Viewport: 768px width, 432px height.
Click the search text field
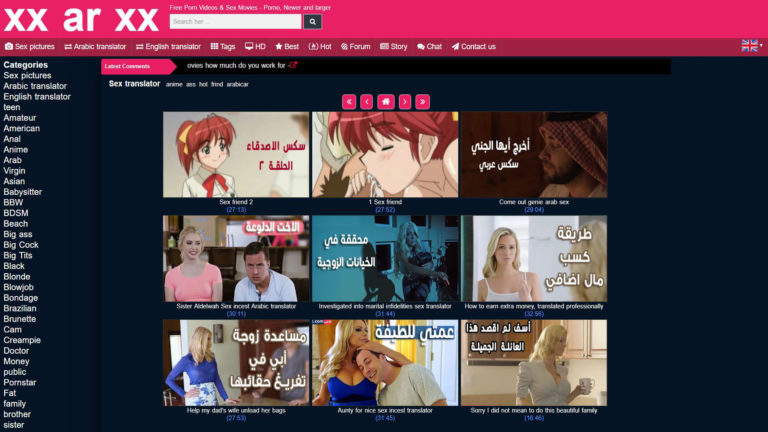[x=235, y=21]
